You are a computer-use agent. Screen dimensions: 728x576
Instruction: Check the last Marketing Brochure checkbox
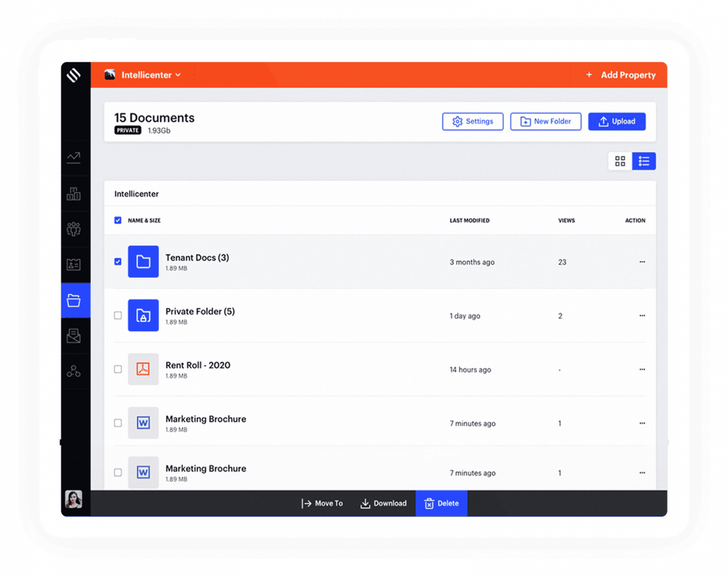coord(118,473)
